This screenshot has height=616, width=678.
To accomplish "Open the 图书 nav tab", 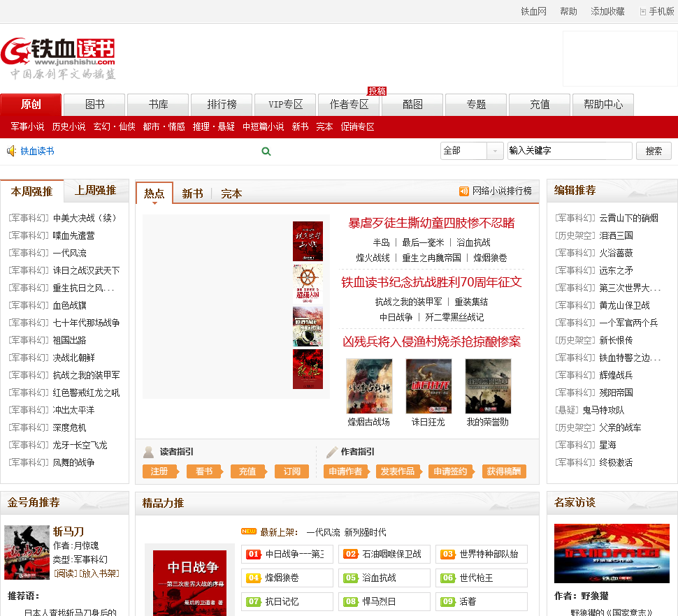I will [94, 105].
